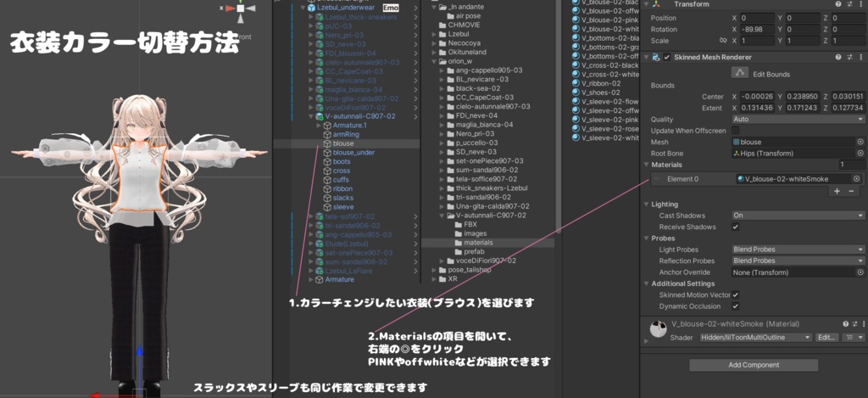Toggle the Skinned Mesh Renderer enabled checkbox
This screenshot has width=868, height=398.
tap(667, 58)
